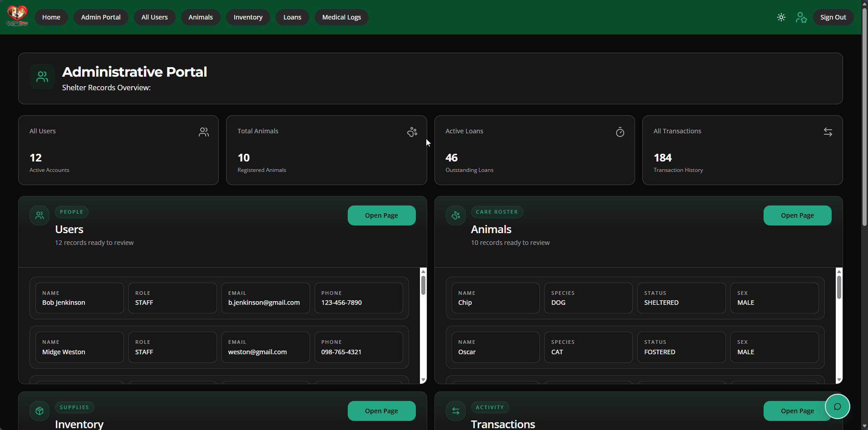Click the shelter logo in the navbar
The width and height of the screenshot is (868, 430).
tap(17, 16)
